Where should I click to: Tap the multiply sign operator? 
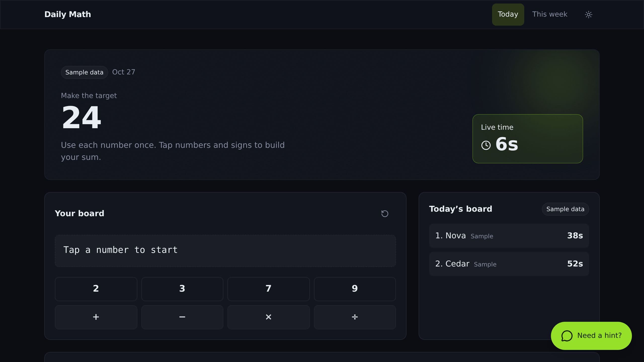[268, 317]
